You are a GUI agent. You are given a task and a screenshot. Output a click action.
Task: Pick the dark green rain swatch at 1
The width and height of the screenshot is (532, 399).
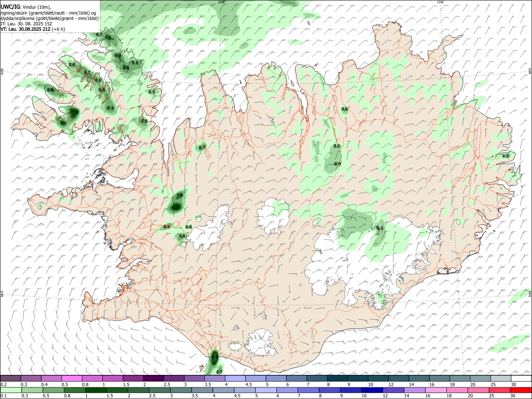click(x=96, y=390)
